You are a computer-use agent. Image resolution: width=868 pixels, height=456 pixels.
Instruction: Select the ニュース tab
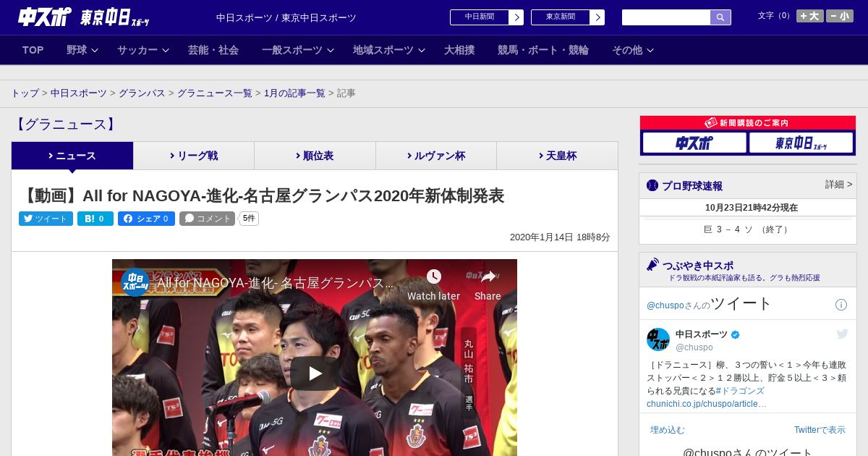[x=72, y=156]
